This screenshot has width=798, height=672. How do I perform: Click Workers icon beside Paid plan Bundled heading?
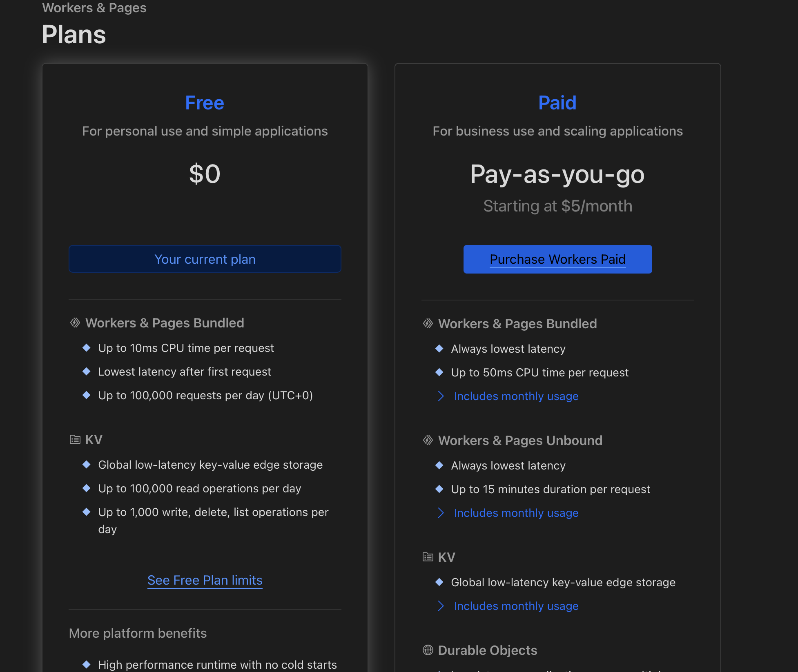coord(428,324)
